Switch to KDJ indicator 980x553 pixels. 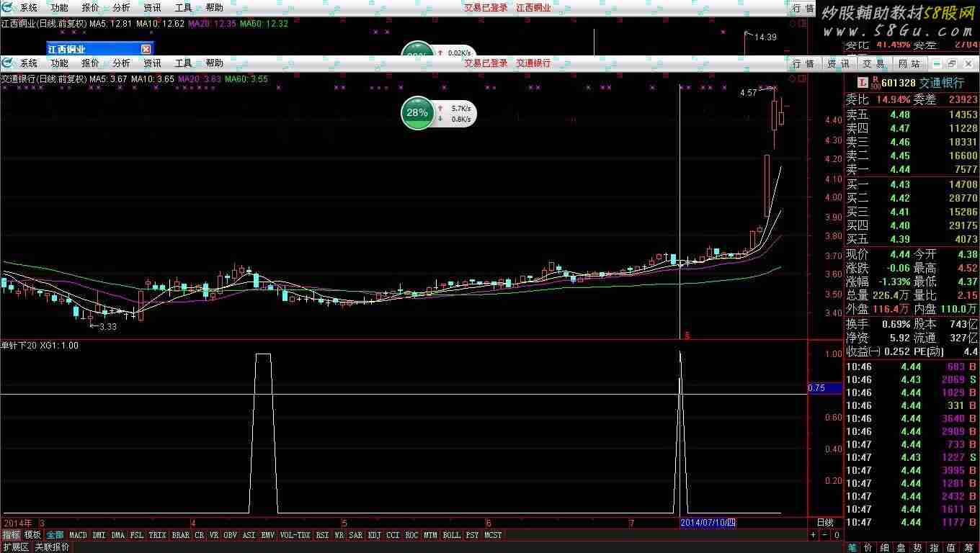coord(375,535)
